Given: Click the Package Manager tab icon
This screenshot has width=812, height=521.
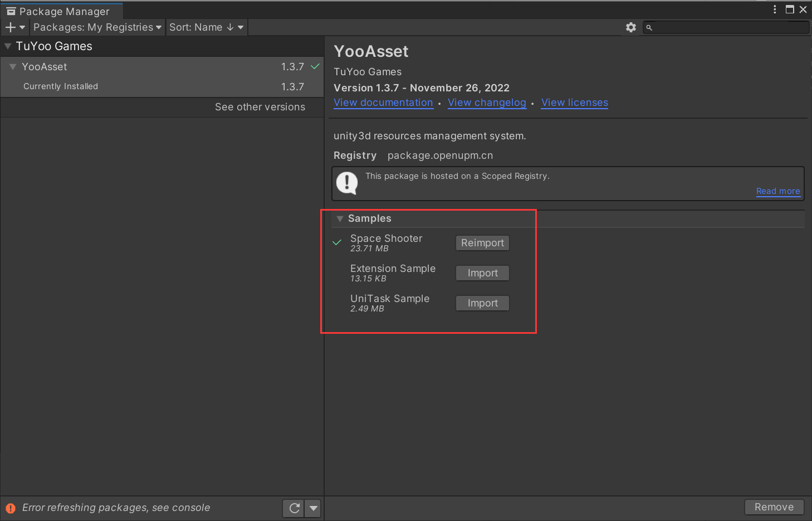Looking at the screenshot, I should pyautogui.click(x=11, y=11).
